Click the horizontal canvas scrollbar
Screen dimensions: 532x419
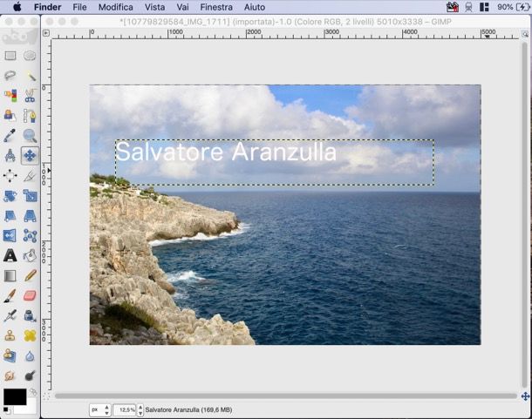[x=286, y=395]
